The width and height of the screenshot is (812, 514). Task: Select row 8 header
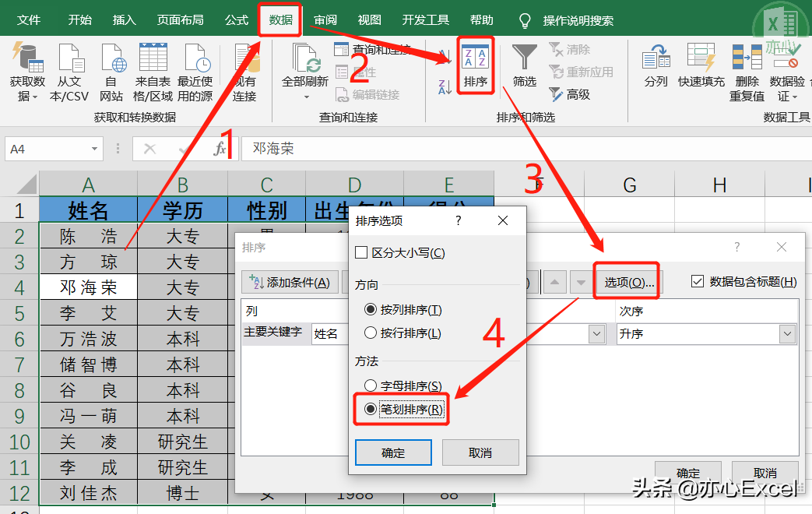click(x=19, y=390)
